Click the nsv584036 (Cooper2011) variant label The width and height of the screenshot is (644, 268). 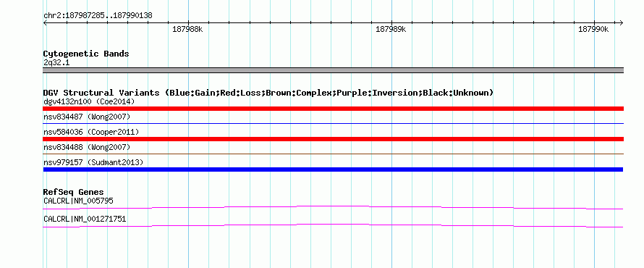[91, 132]
